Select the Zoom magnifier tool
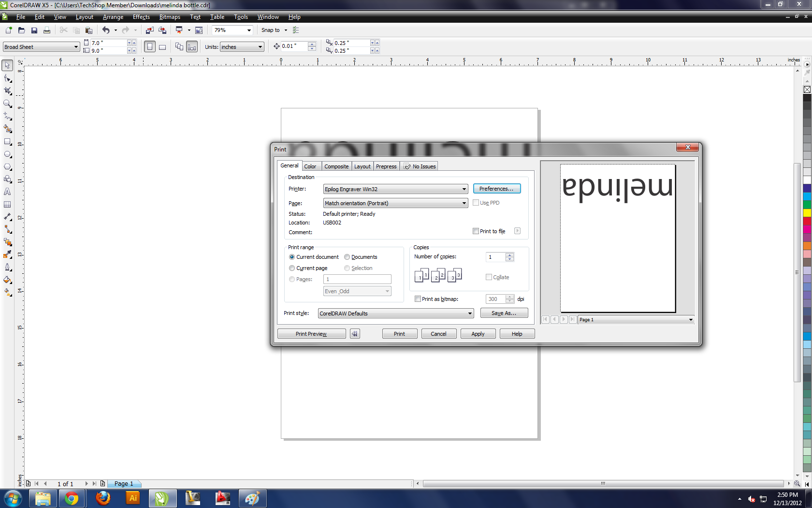The height and width of the screenshot is (508, 812). point(7,104)
